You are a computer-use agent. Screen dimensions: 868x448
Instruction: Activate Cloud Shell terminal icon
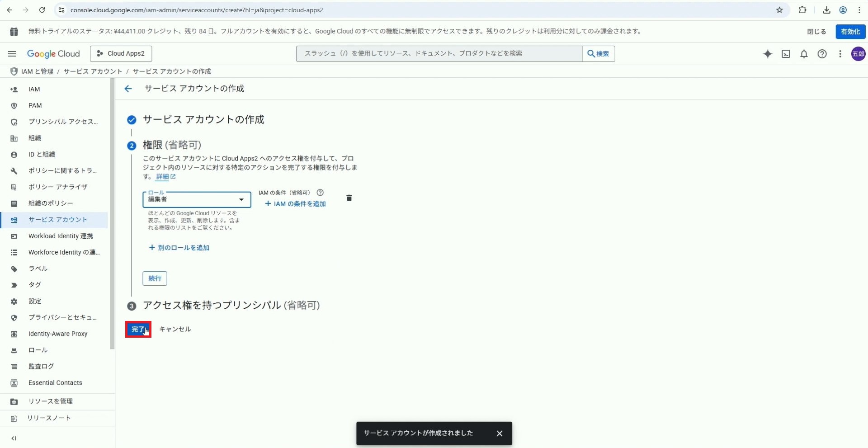786,54
